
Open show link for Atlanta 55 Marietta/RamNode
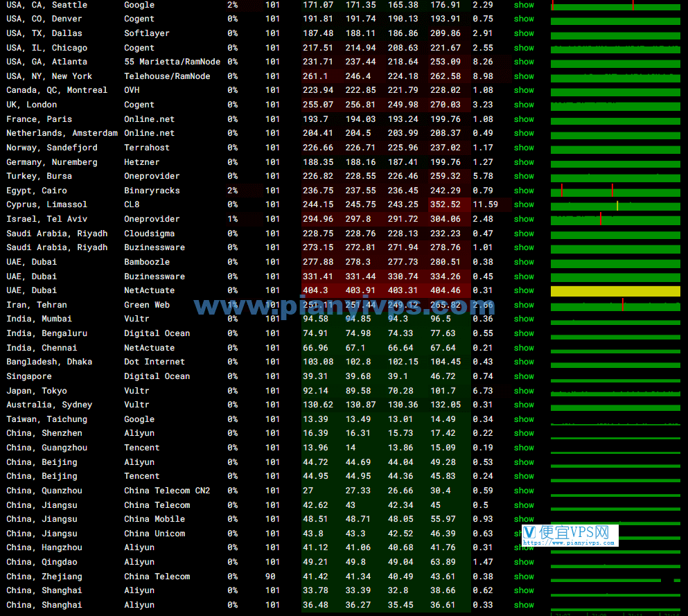(524, 62)
